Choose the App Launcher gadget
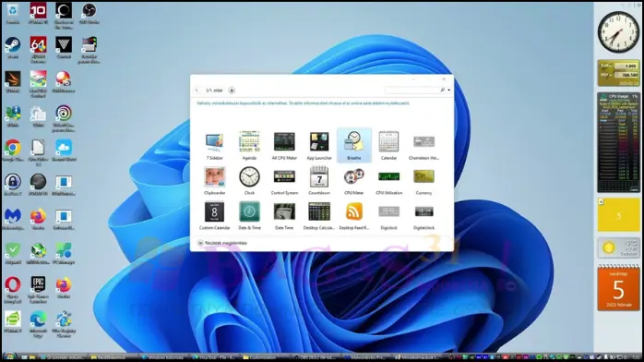This screenshot has width=644, height=362. [319, 146]
